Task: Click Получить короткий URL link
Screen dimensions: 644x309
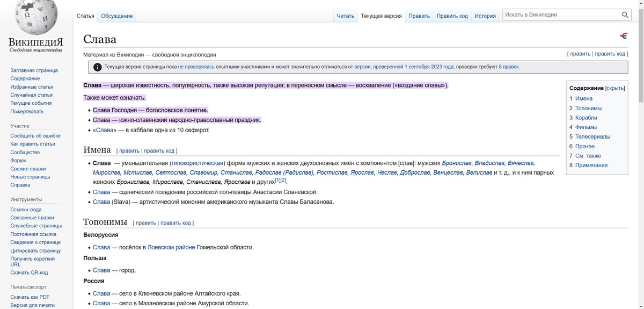Action: point(33,262)
